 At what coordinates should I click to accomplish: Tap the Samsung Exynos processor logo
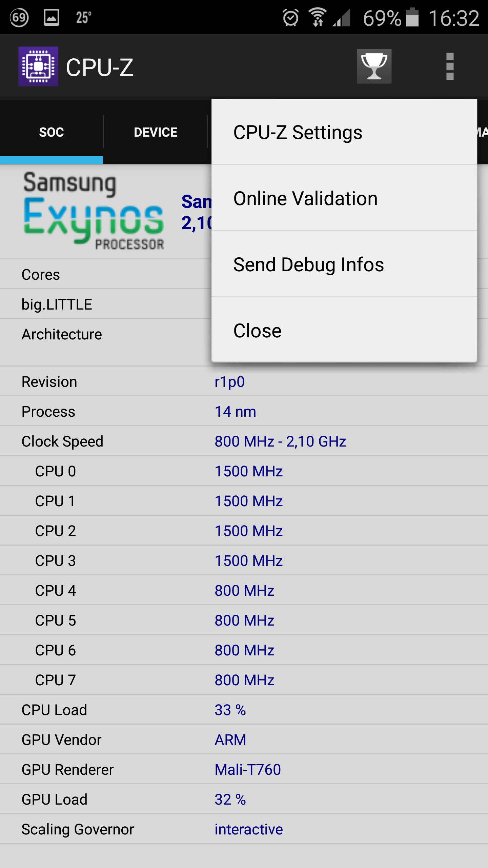point(94,211)
